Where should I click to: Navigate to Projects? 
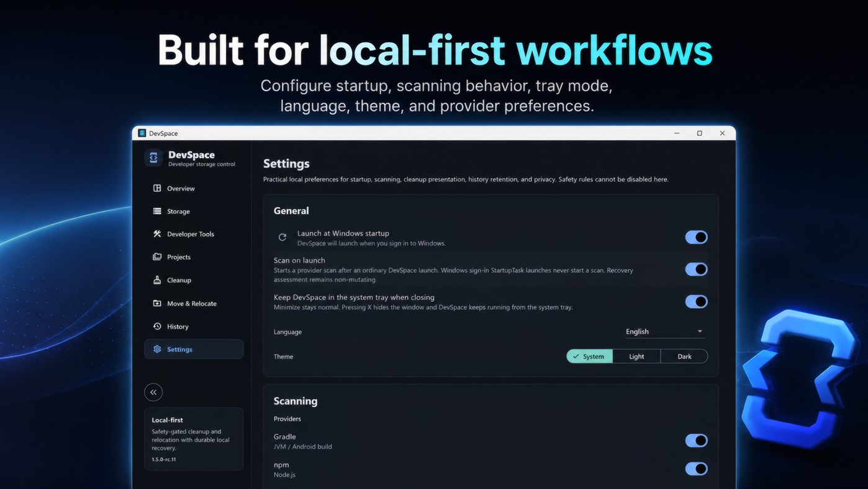pos(194,257)
